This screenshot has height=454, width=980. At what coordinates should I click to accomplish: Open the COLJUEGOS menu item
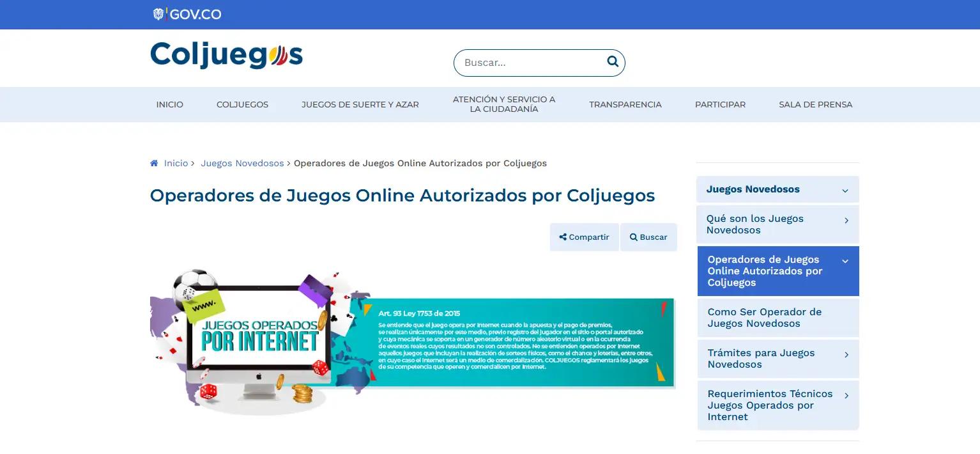pos(242,104)
